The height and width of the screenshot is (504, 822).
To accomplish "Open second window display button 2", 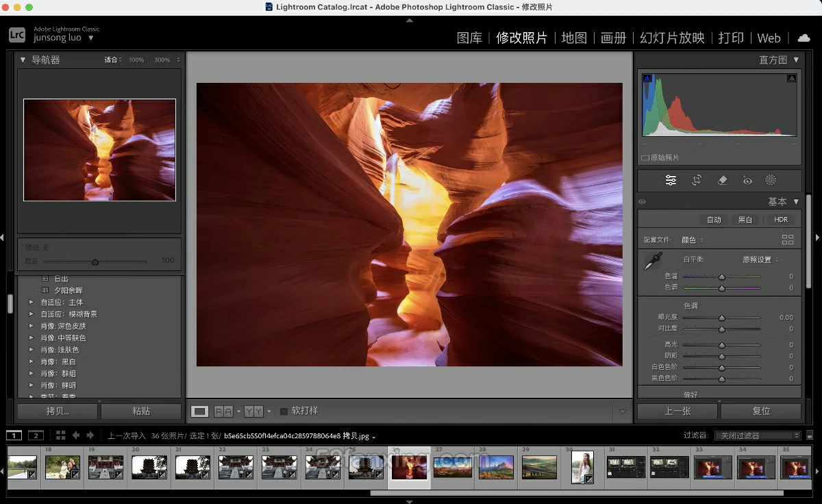I will tap(36, 436).
